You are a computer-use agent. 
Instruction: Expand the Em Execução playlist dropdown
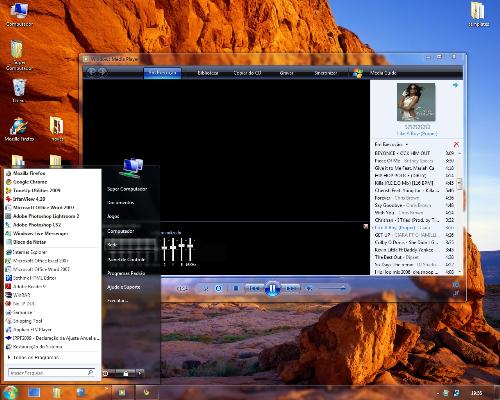pos(391,144)
